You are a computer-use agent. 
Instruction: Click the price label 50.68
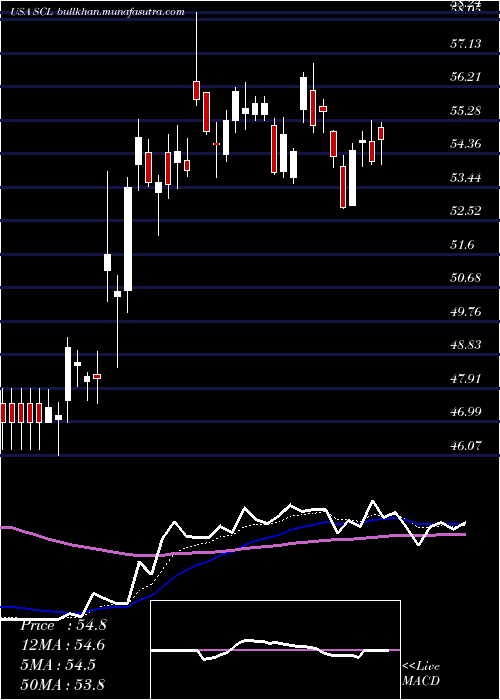pos(467,278)
